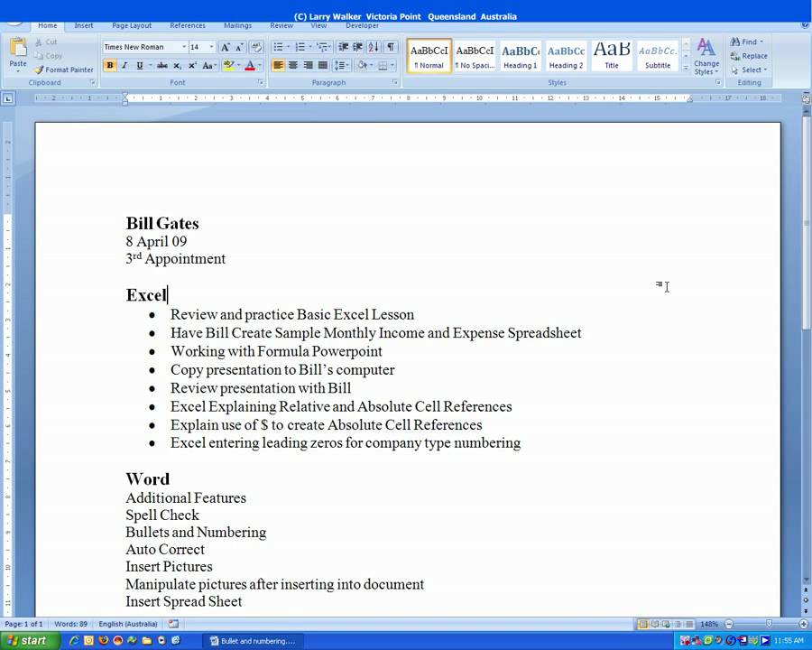This screenshot has width=812, height=650.
Task: Click the Replace button in Editing
Action: (749, 56)
